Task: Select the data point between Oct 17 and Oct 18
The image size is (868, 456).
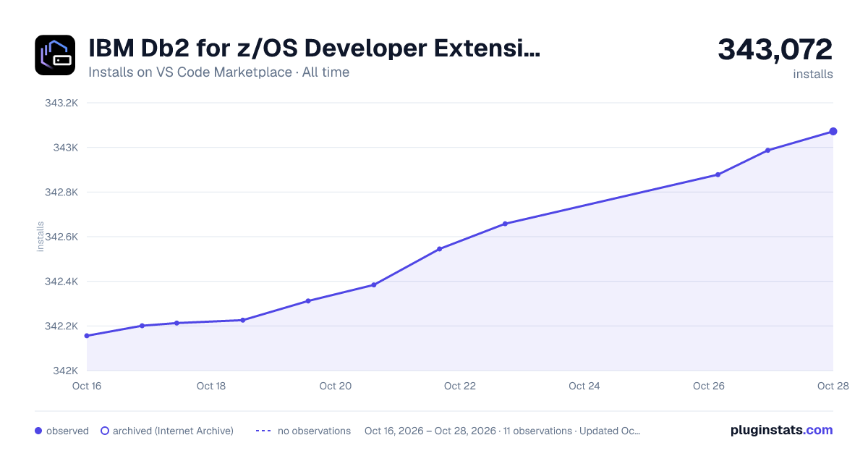Action: (x=176, y=323)
